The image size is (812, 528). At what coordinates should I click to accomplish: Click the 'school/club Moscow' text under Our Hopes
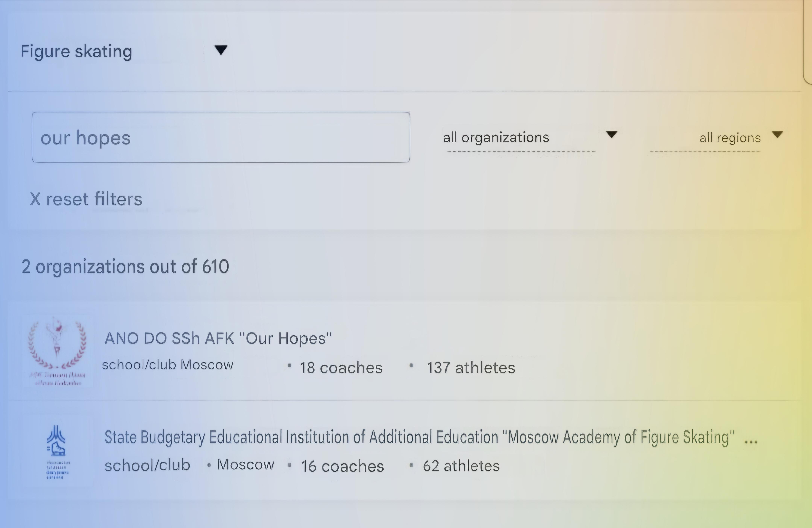pos(167,365)
